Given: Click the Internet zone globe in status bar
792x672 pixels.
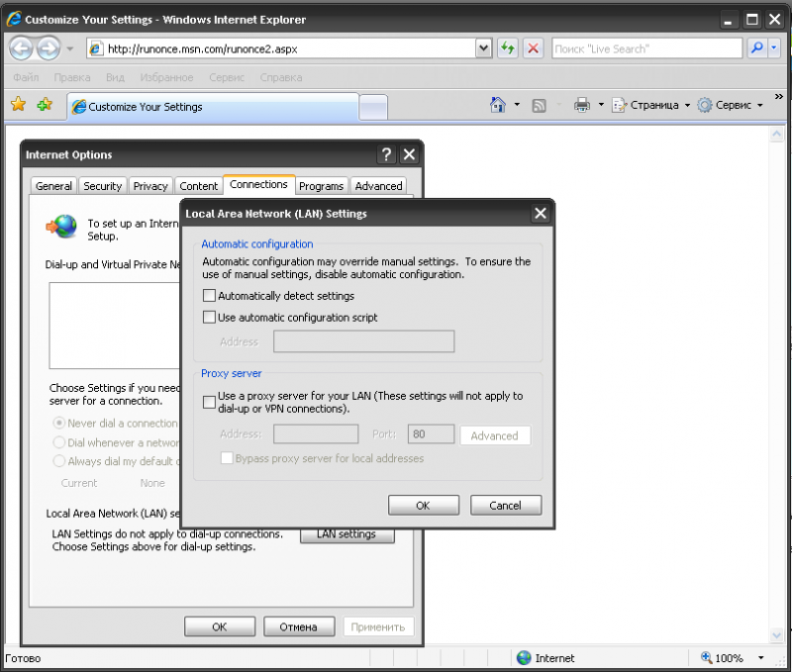Looking at the screenshot, I should (524, 658).
